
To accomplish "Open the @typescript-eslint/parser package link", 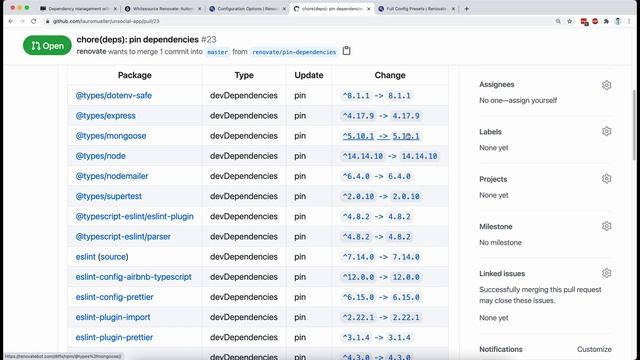I will (123, 236).
